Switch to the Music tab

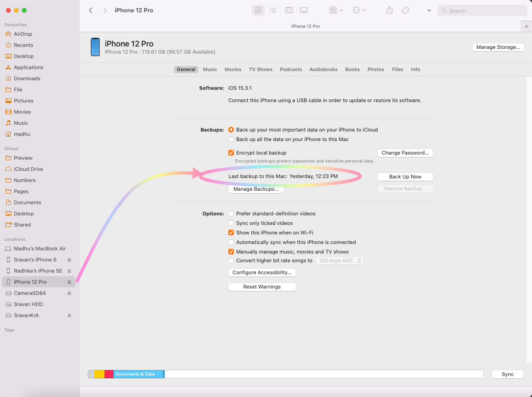point(210,70)
